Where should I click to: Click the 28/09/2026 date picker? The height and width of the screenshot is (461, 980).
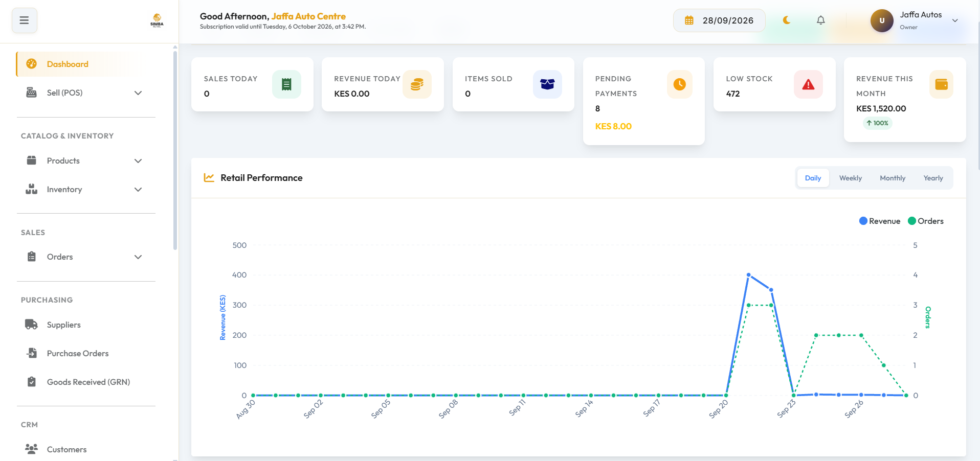(x=719, y=20)
